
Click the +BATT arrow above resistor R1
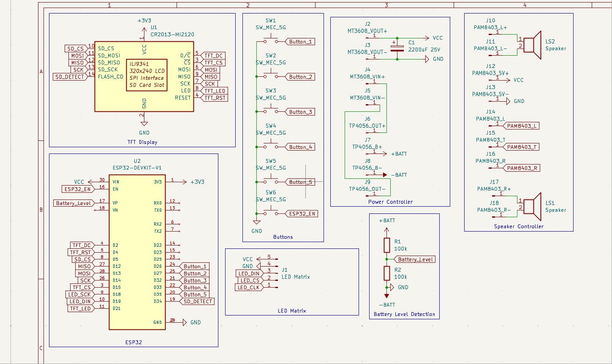point(386,230)
